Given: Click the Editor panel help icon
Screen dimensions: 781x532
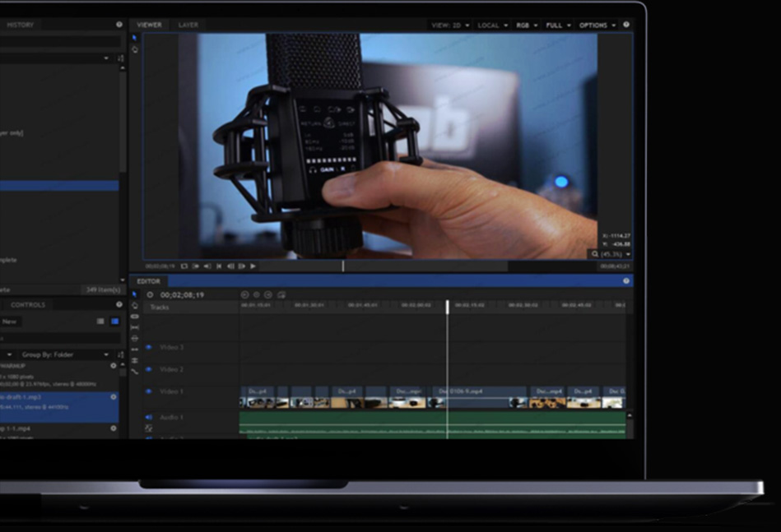Looking at the screenshot, I should [626, 281].
